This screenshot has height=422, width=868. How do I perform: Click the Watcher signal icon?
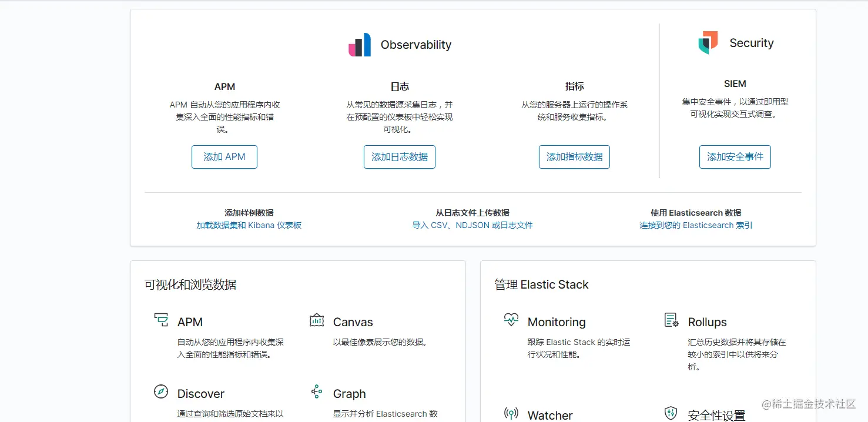[x=511, y=413]
